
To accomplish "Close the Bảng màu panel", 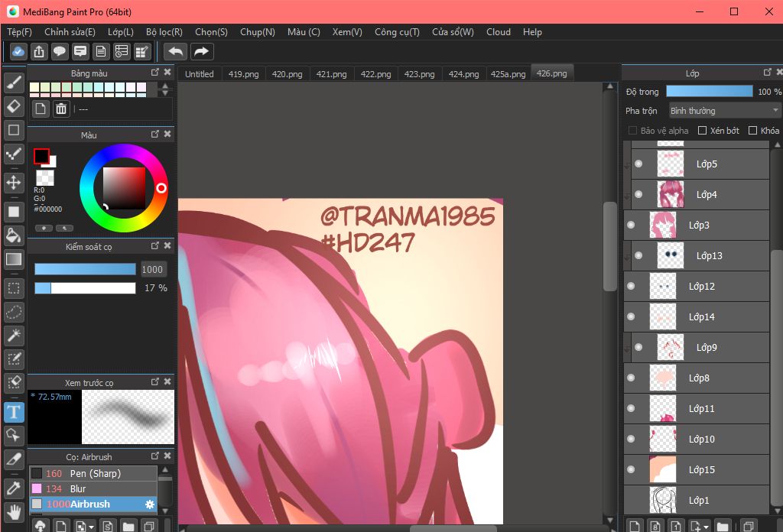I will (167, 73).
